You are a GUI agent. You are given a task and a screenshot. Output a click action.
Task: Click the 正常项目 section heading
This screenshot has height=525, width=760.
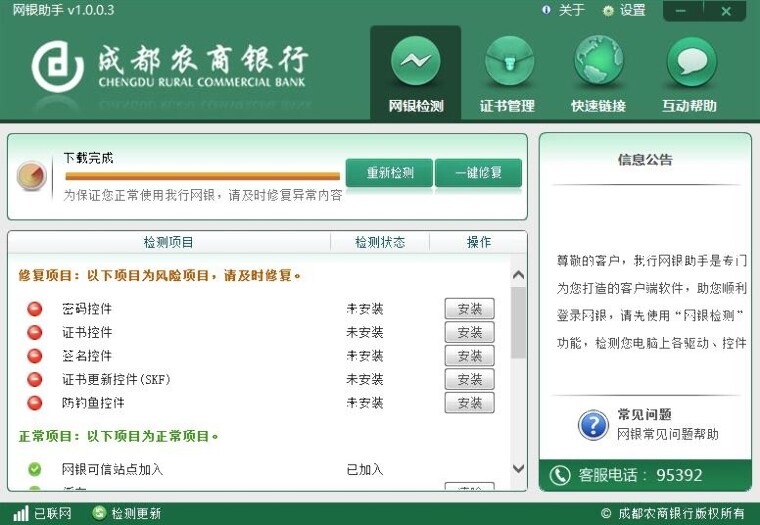(118, 436)
